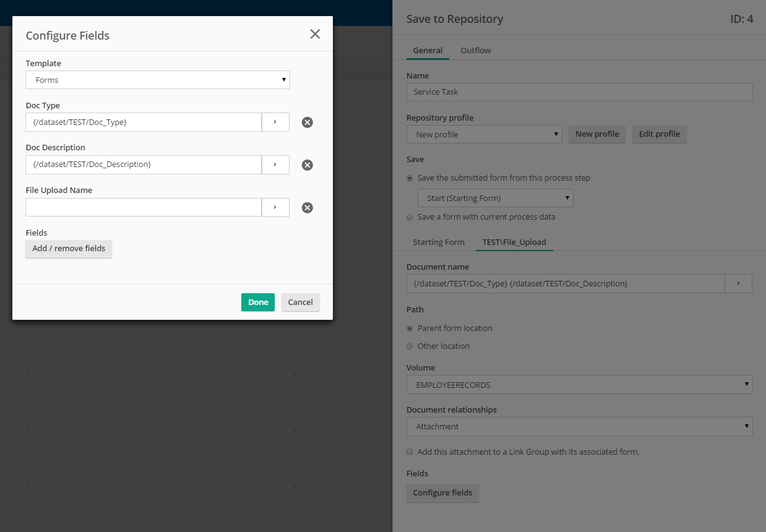Close the Configure Fields dialog with X
Screen dimensions: 766x532
[x=315, y=34]
